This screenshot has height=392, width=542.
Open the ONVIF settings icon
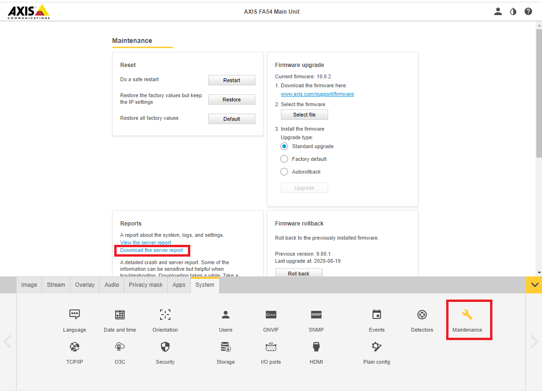tap(271, 315)
